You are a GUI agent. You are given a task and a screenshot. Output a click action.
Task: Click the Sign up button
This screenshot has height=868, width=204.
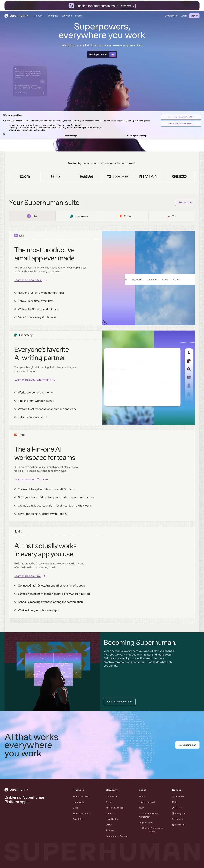[194, 16]
